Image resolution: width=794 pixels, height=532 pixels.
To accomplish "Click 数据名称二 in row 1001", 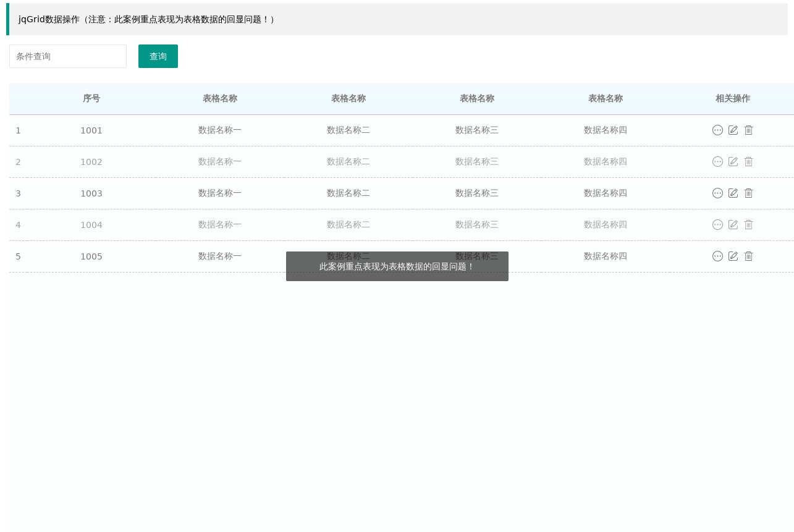I will 348,130.
